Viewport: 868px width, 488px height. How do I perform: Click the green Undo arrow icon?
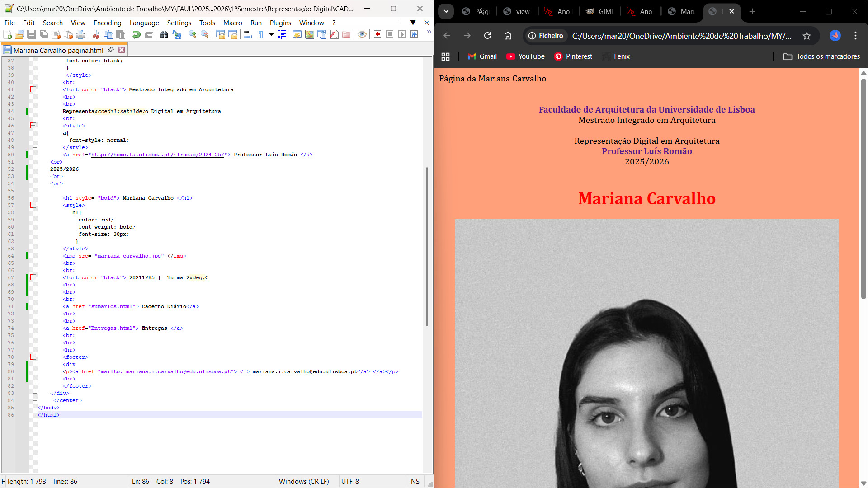[136, 34]
